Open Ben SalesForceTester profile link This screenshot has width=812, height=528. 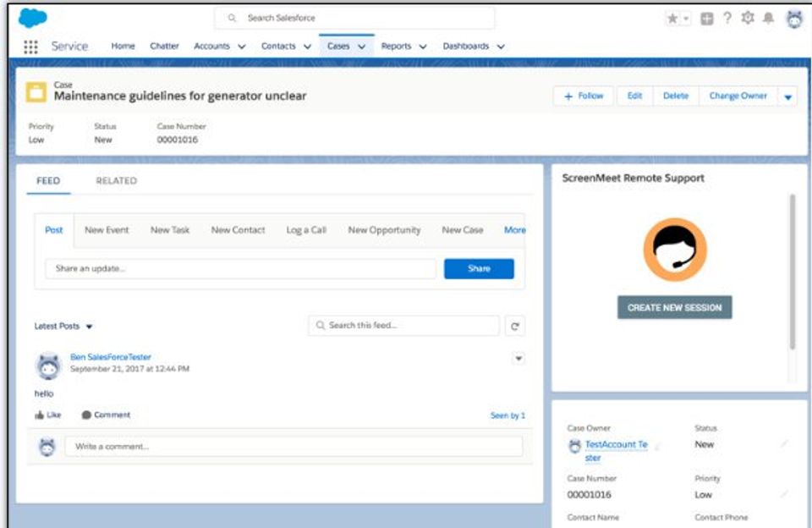111,357
